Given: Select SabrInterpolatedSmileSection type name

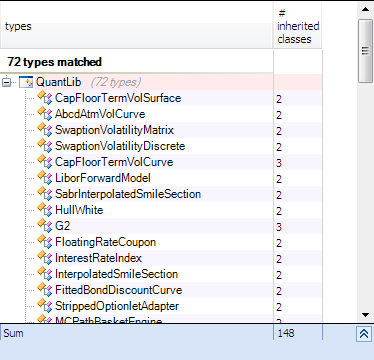Looking at the screenshot, I should pos(128,194).
